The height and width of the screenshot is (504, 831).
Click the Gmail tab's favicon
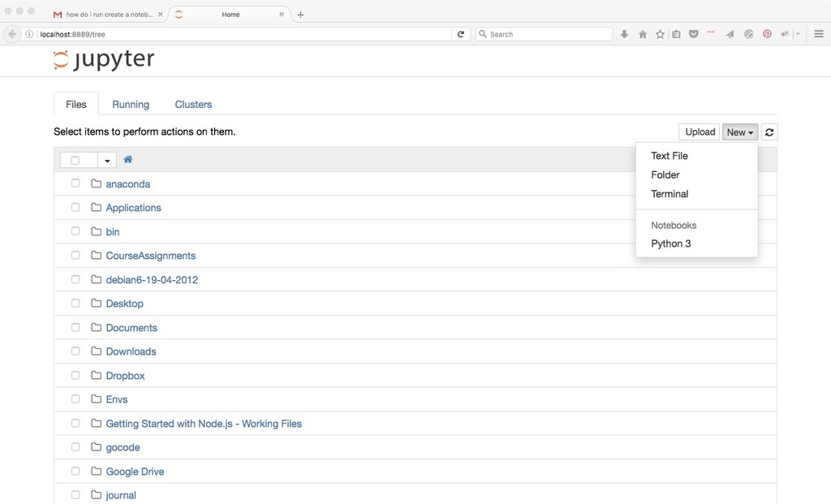(x=58, y=15)
